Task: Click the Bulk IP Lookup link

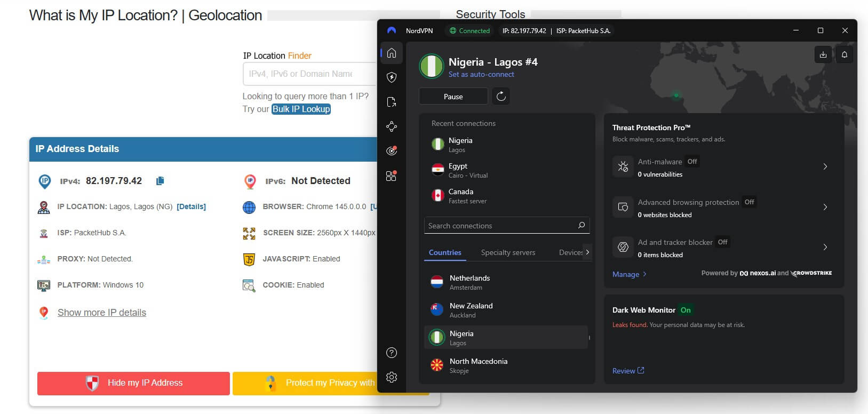Action: pyautogui.click(x=301, y=109)
